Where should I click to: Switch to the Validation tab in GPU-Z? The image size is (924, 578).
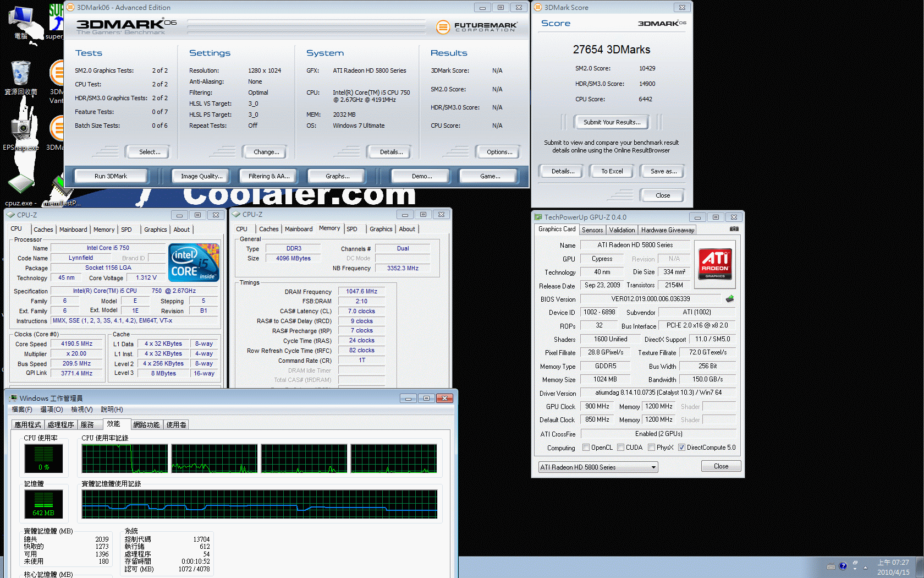(622, 230)
